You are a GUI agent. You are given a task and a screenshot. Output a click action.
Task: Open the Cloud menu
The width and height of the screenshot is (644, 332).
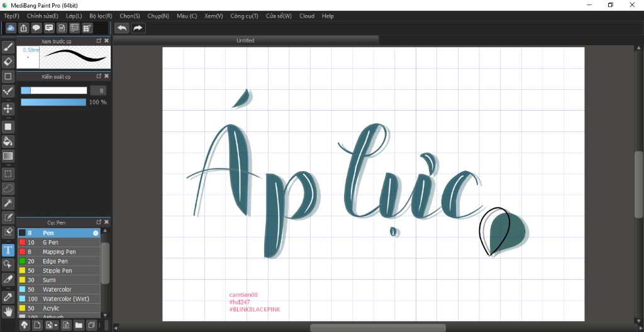coord(307,16)
